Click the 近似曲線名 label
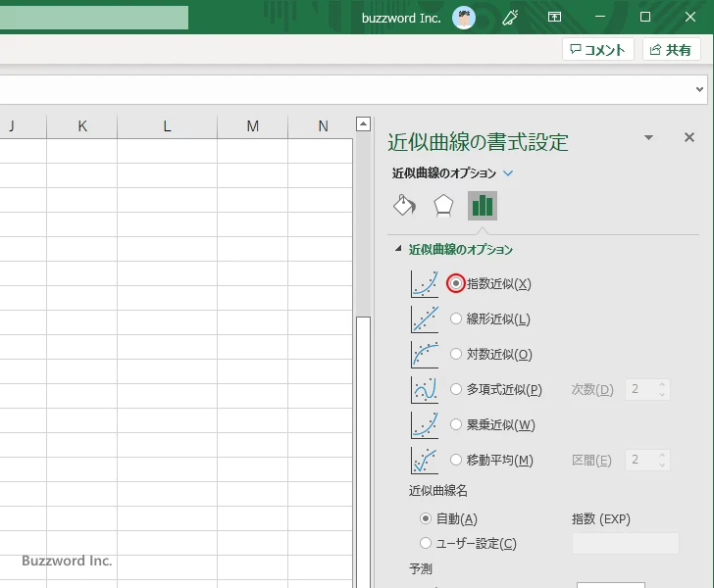 coord(438,491)
